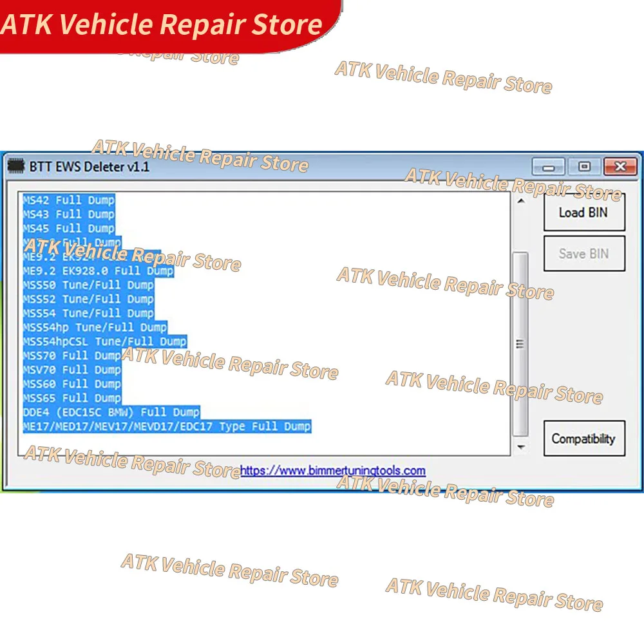
Task: Select the MS42 Full Dump row
Action: (69, 200)
